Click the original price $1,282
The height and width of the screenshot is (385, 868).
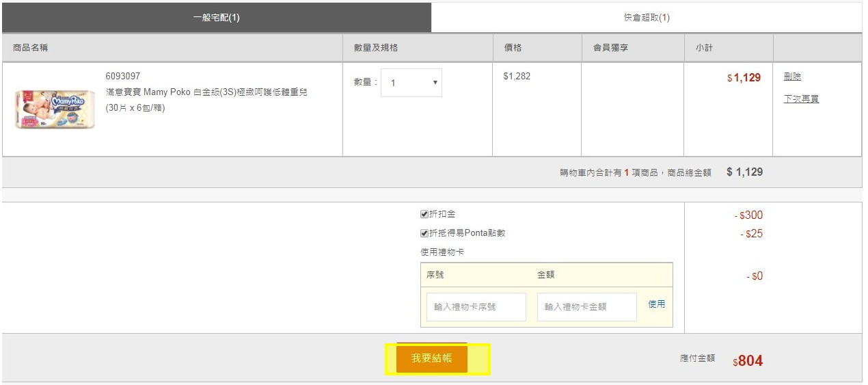click(x=517, y=76)
